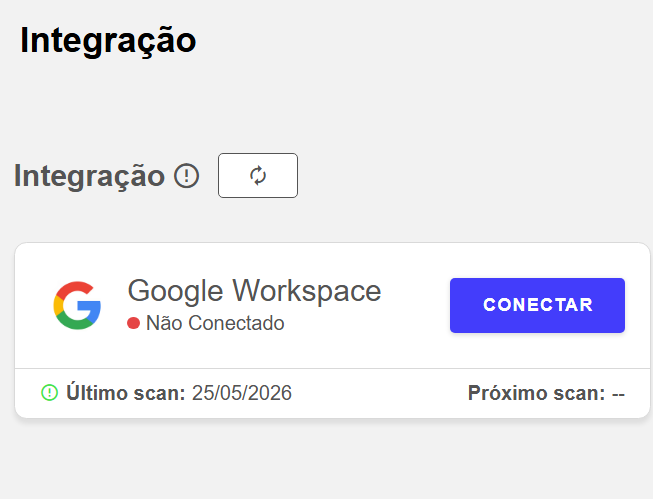The image size is (653, 499).
Task: Click the refresh arrows icon
Action: [258, 175]
